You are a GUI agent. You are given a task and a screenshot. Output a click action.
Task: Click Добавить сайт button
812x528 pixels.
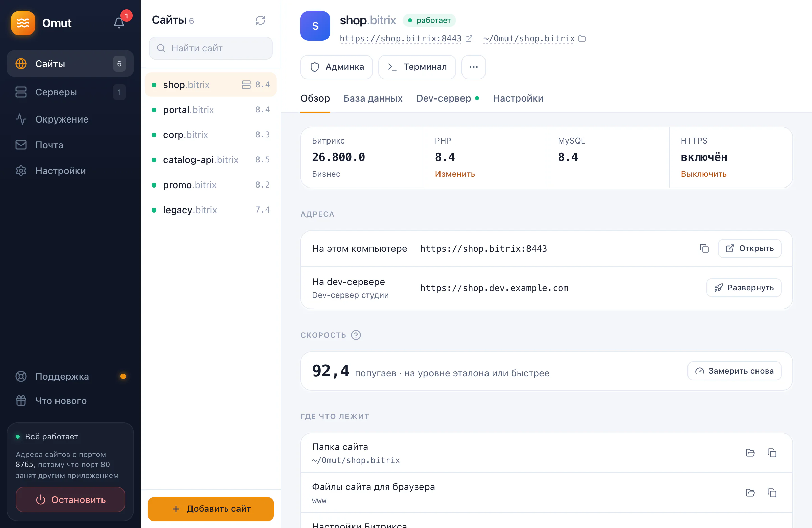coord(210,509)
